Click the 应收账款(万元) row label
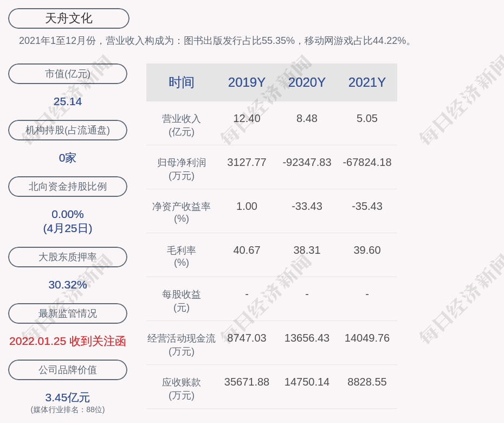This screenshot has width=504, height=423. (182, 389)
